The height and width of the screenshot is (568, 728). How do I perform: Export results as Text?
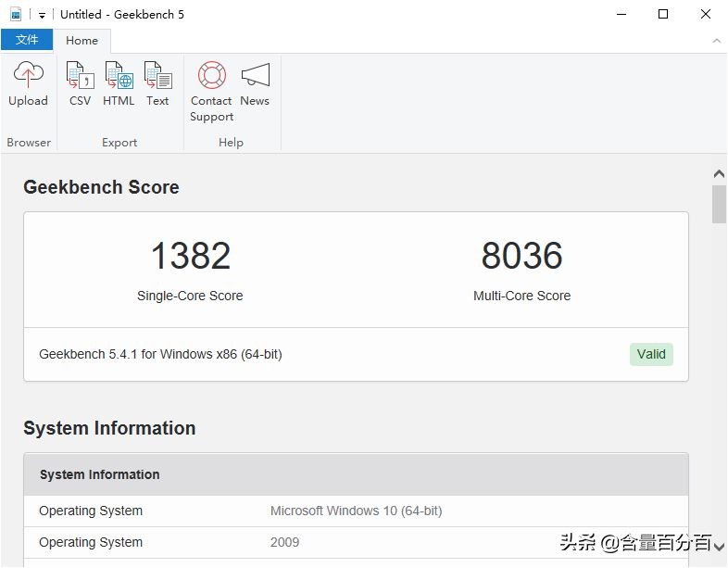(x=157, y=84)
